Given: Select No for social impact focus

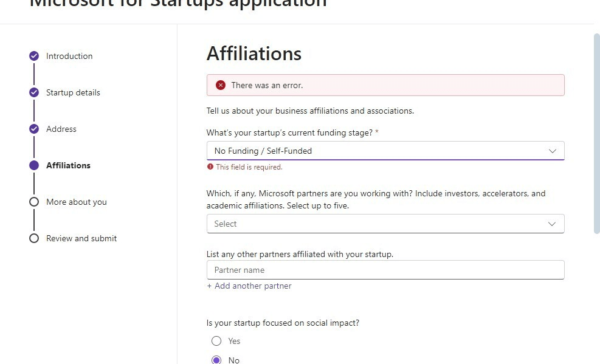Looking at the screenshot, I should click(x=216, y=360).
